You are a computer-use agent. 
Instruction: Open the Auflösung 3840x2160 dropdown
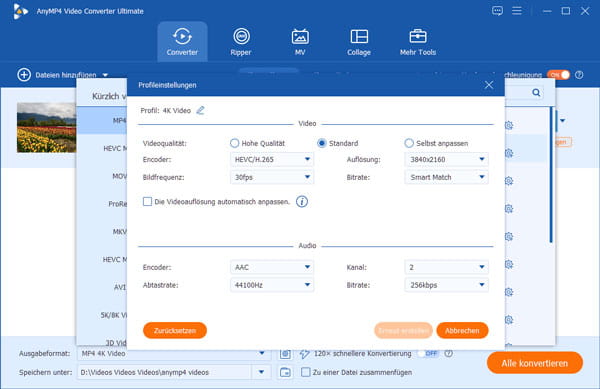pyautogui.click(x=446, y=160)
